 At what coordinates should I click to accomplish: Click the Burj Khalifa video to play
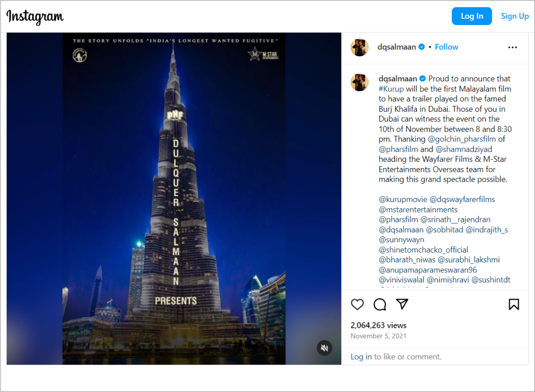[174, 199]
